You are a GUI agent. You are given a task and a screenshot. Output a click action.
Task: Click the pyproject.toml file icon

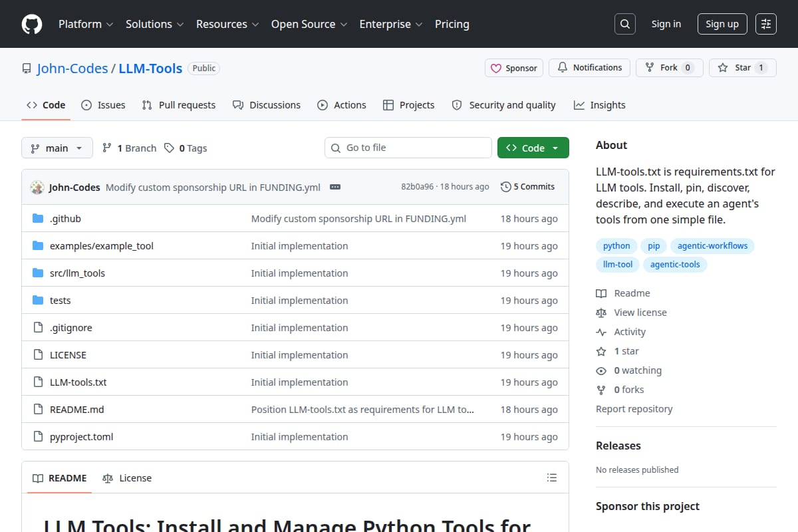[38, 436]
